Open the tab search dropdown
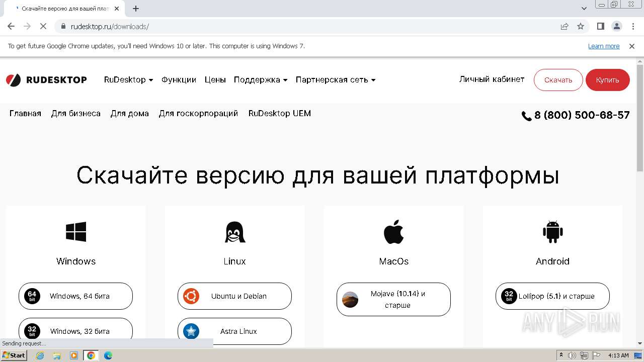Viewport: 644px width, 362px height. point(584,9)
